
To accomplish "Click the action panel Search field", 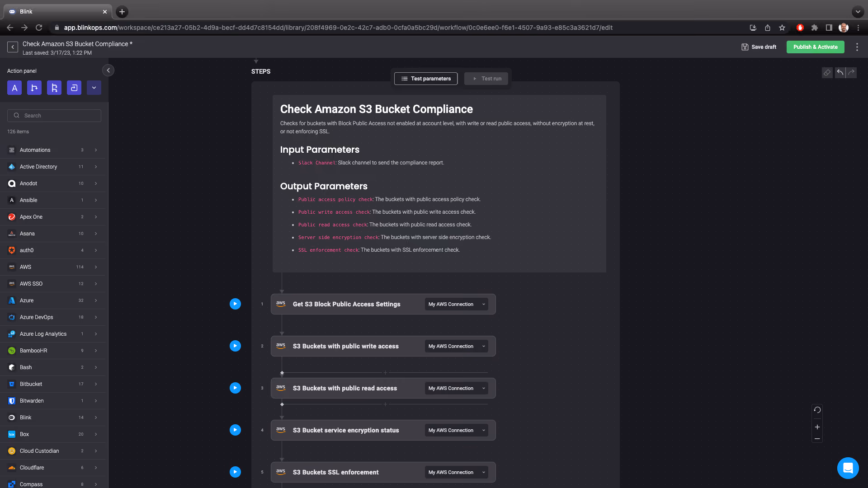I will point(54,116).
